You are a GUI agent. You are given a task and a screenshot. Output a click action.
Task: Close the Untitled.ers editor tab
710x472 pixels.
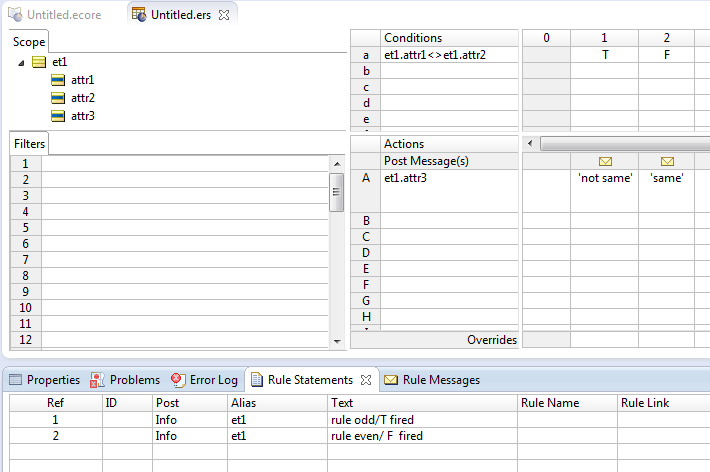[224, 15]
